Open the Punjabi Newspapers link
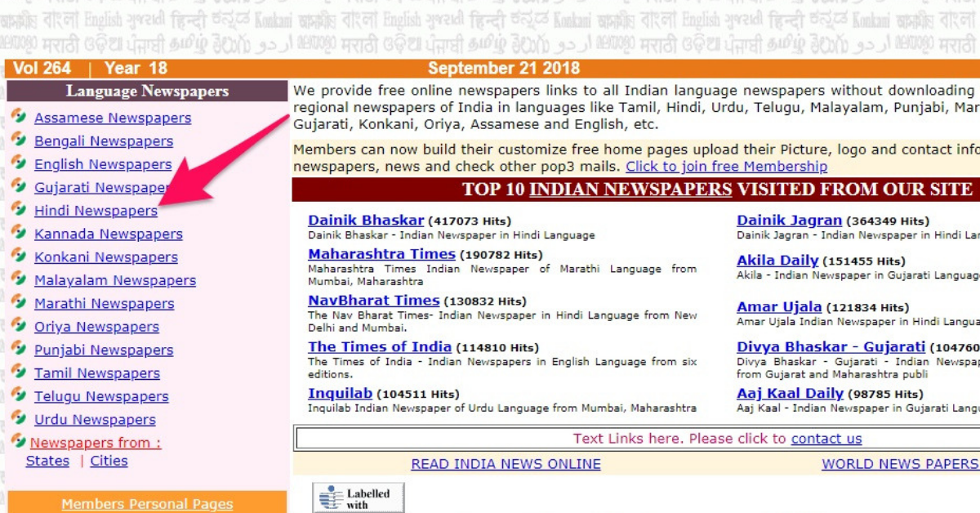980x513 pixels. pos(104,350)
